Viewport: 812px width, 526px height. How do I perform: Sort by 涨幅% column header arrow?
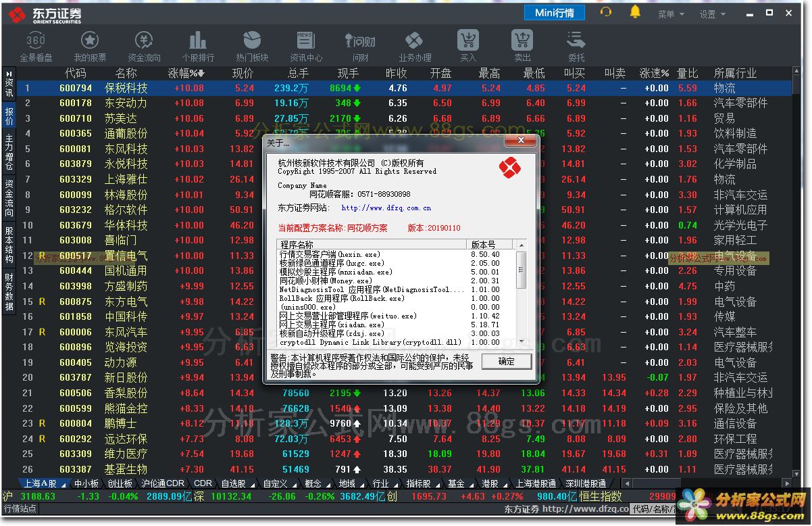pyautogui.click(x=201, y=73)
